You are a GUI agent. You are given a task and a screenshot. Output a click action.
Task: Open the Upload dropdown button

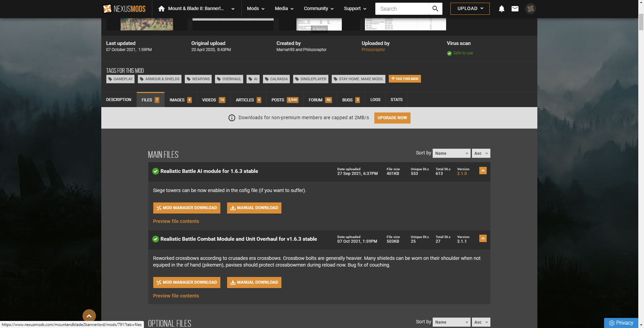point(470,9)
